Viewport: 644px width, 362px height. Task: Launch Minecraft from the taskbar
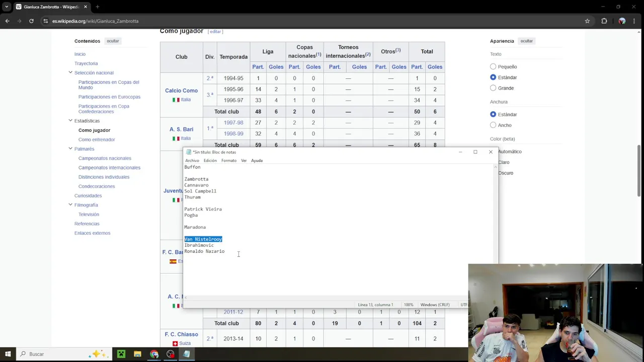tap(121, 354)
